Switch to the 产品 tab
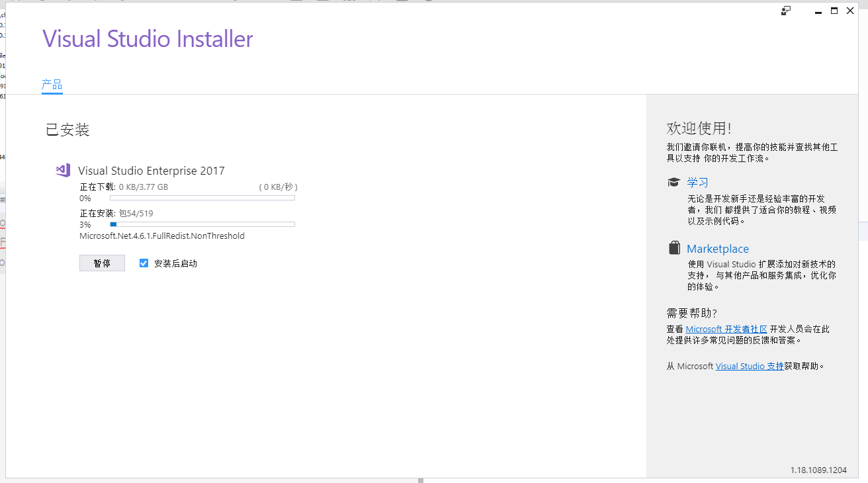 52,85
